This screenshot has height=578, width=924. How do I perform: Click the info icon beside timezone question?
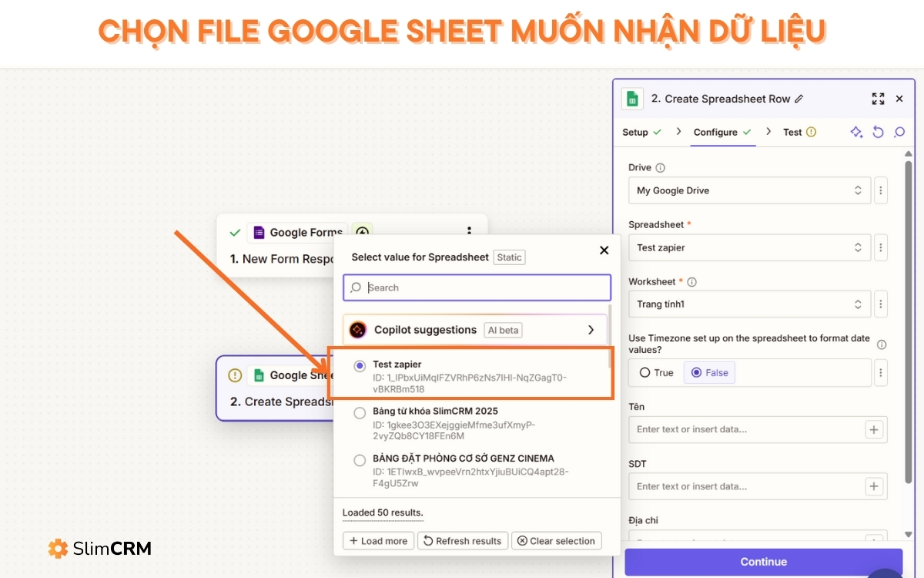882,344
